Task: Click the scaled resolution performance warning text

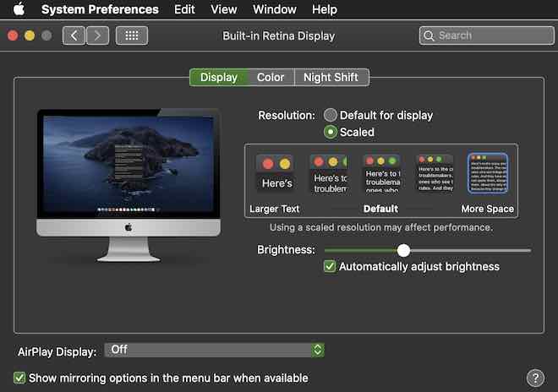Action: [381, 227]
